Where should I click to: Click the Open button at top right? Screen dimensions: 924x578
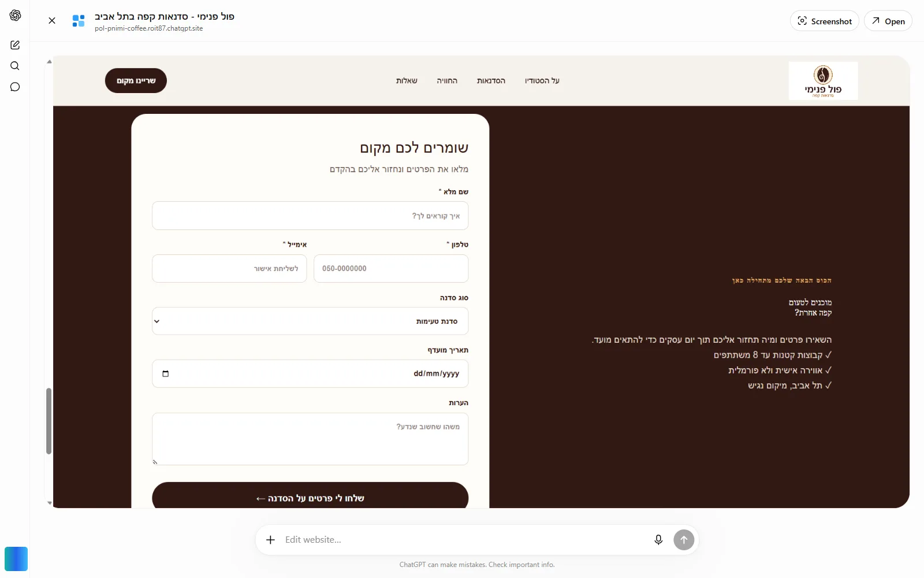tap(888, 21)
